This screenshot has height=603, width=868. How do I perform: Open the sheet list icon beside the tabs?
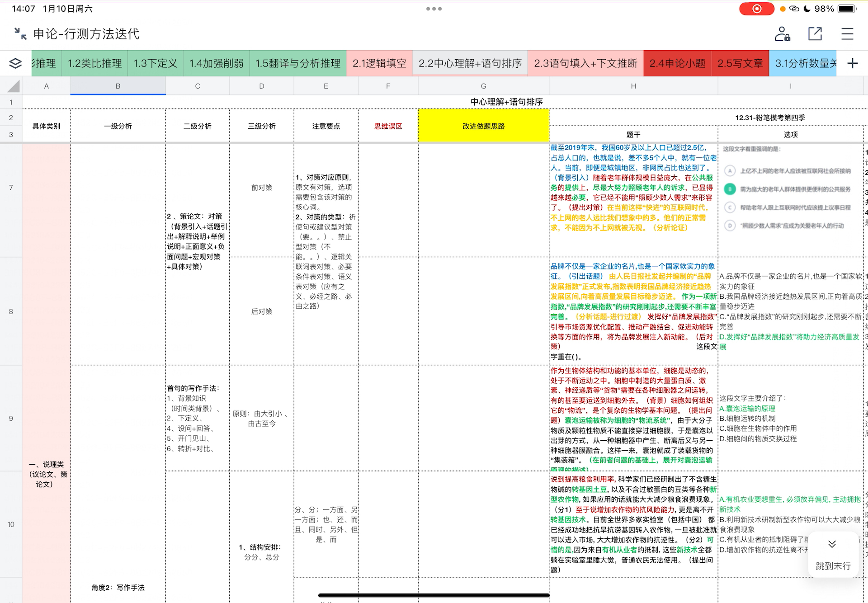pyautogui.click(x=15, y=63)
